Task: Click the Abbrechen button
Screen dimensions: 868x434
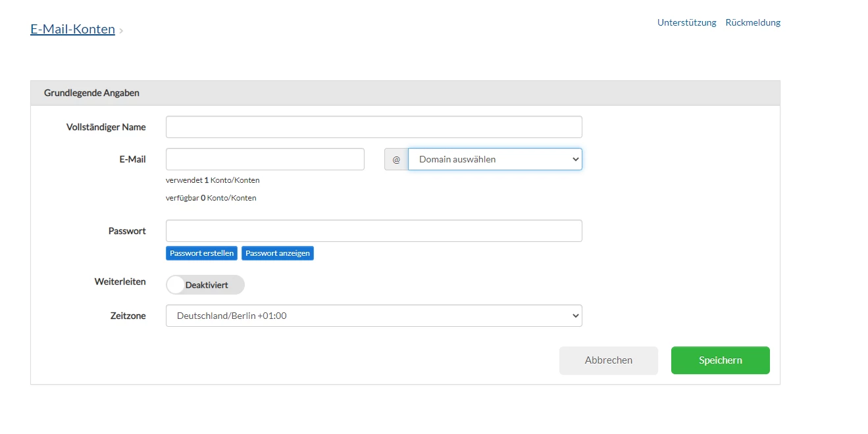Action: [x=609, y=360]
